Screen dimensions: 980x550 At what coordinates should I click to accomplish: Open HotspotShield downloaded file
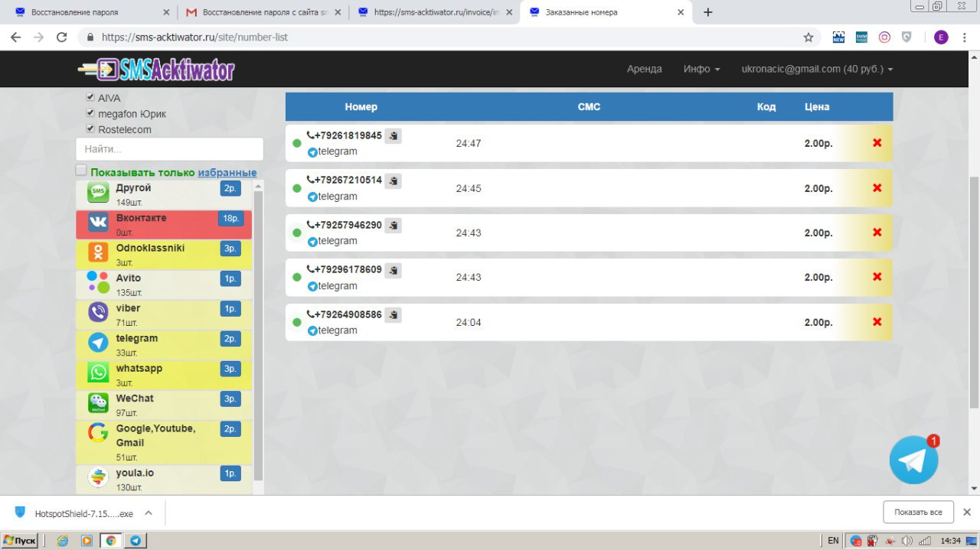[x=74, y=513]
